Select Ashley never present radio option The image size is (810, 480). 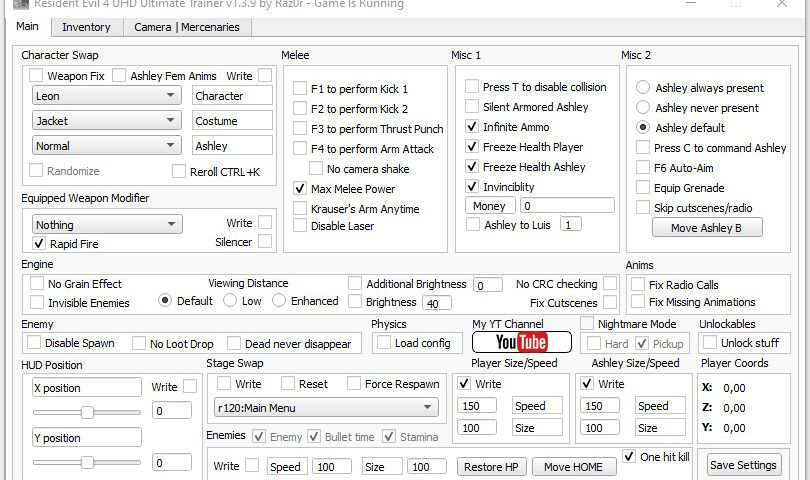[x=643, y=107]
